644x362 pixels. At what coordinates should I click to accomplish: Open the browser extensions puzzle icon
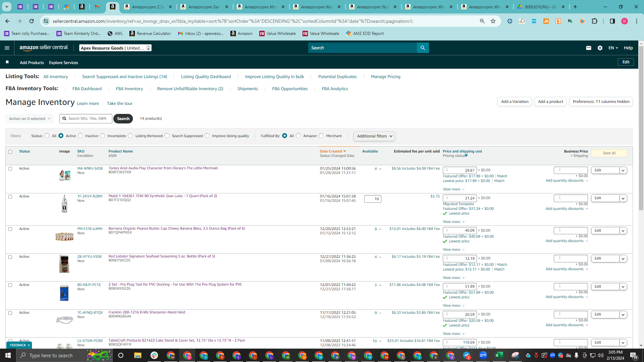coord(594,21)
